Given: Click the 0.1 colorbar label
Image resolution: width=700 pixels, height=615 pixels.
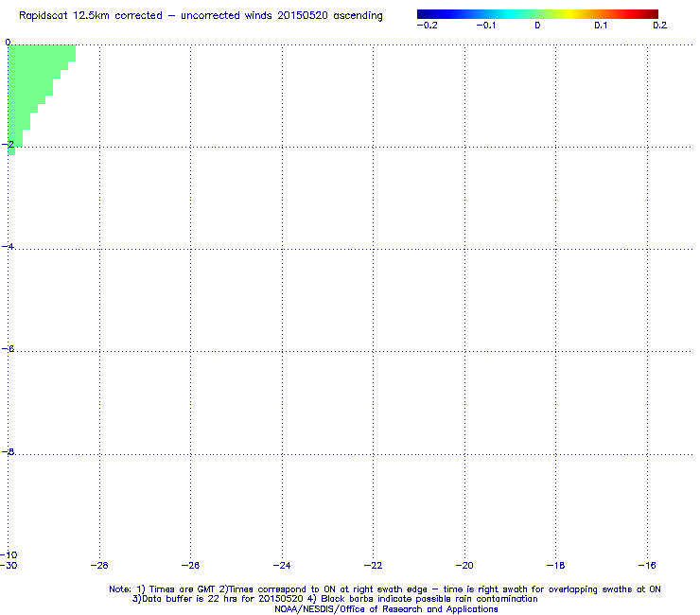Looking at the screenshot, I should pyautogui.click(x=601, y=26).
